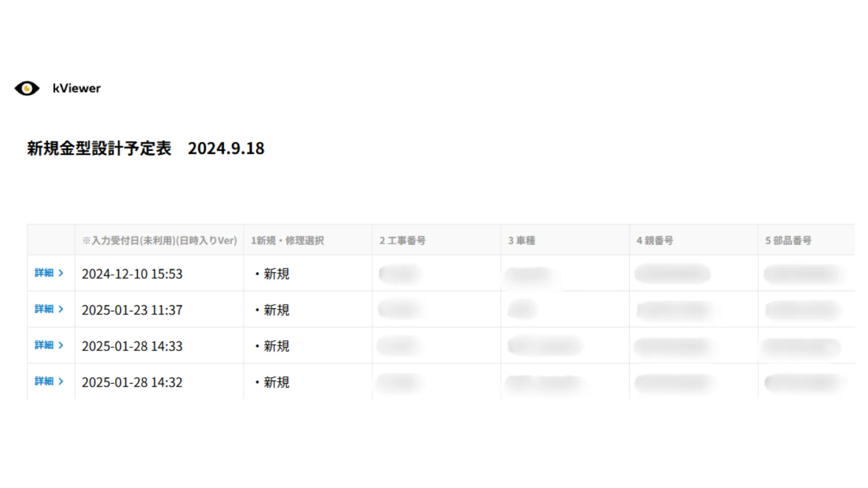
Task: Click the 4 親番号 column header
Action: click(655, 240)
